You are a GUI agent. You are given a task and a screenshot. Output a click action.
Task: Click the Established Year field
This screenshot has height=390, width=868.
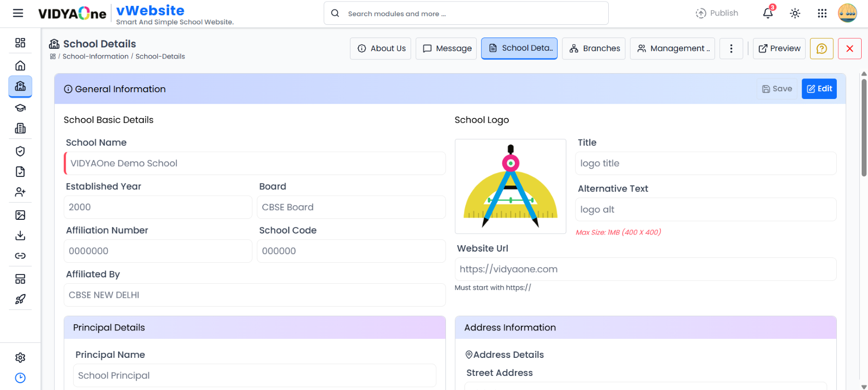tap(158, 207)
